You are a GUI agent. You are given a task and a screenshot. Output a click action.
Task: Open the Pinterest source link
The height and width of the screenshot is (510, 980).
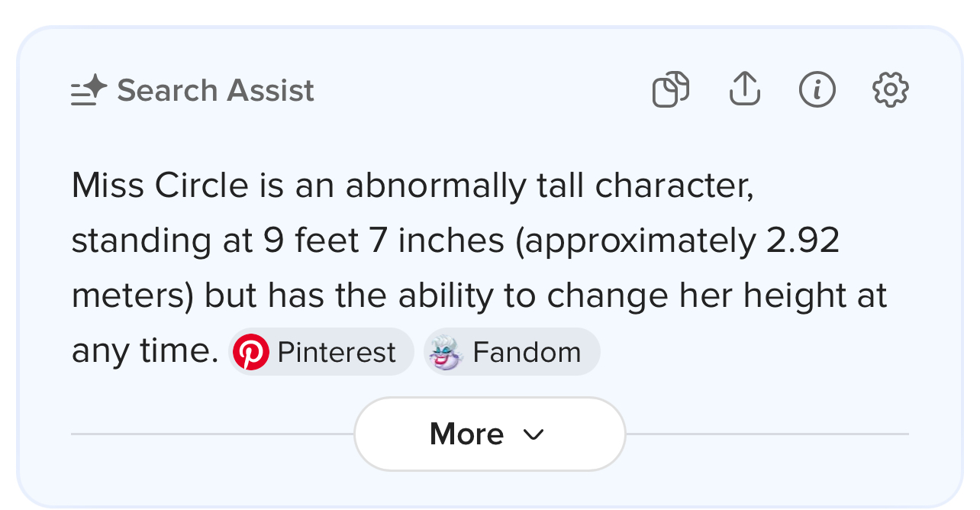(x=336, y=352)
